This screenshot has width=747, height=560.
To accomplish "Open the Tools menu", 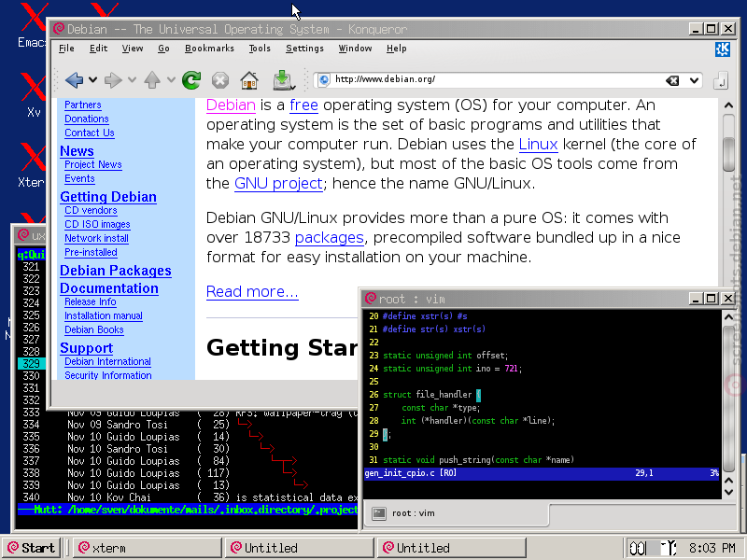I will [x=260, y=49].
